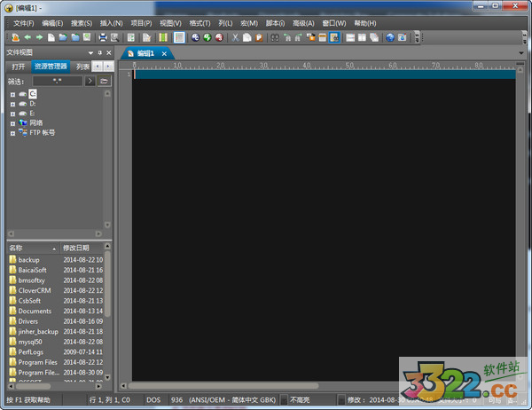The image size is (532, 410).
Task: Click the green forward arrow icon
Action: [39, 37]
